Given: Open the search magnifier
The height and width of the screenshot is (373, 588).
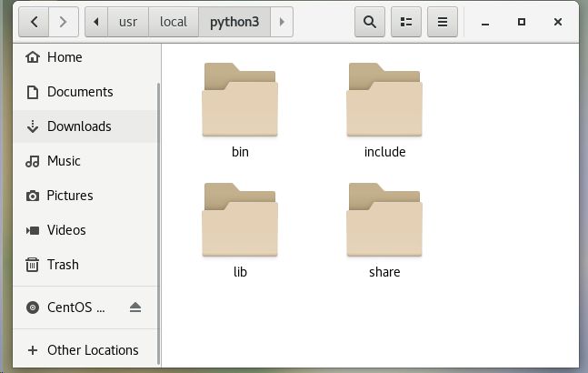Looking at the screenshot, I should [370, 22].
